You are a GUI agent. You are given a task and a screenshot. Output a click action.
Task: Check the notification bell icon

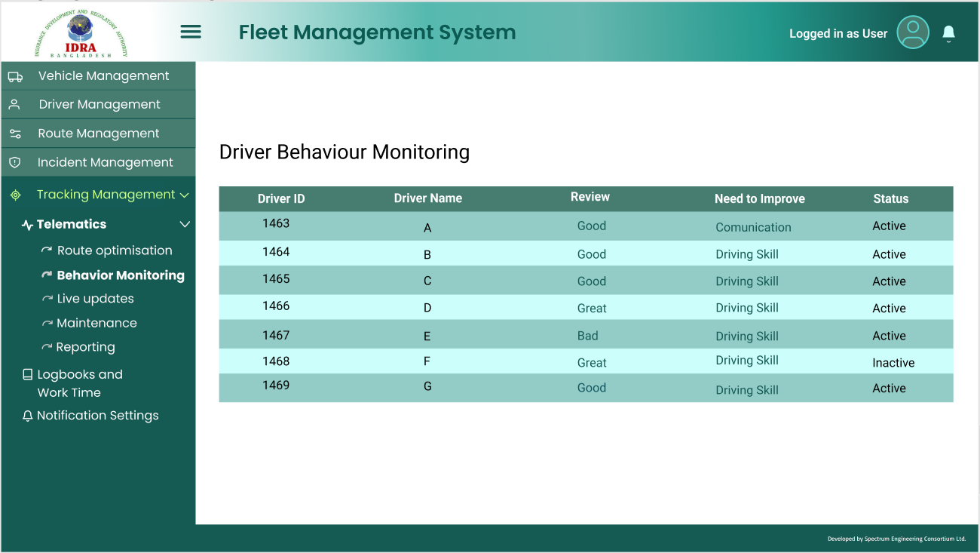[x=949, y=32]
